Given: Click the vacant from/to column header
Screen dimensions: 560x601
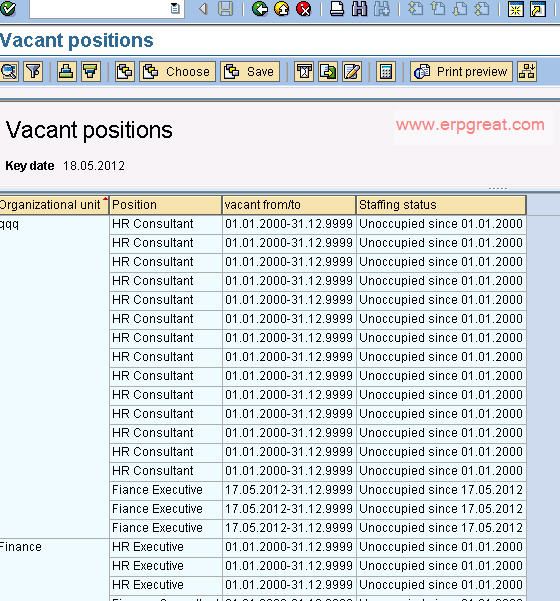Looking at the screenshot, I should [x=289, y=205].
